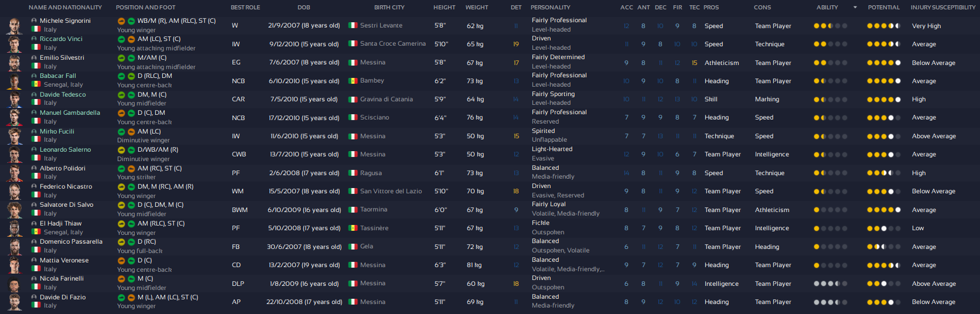Click the birth city flag beside Bambey
The width and height of the screenshot is (980, 314).
[353, 81]
